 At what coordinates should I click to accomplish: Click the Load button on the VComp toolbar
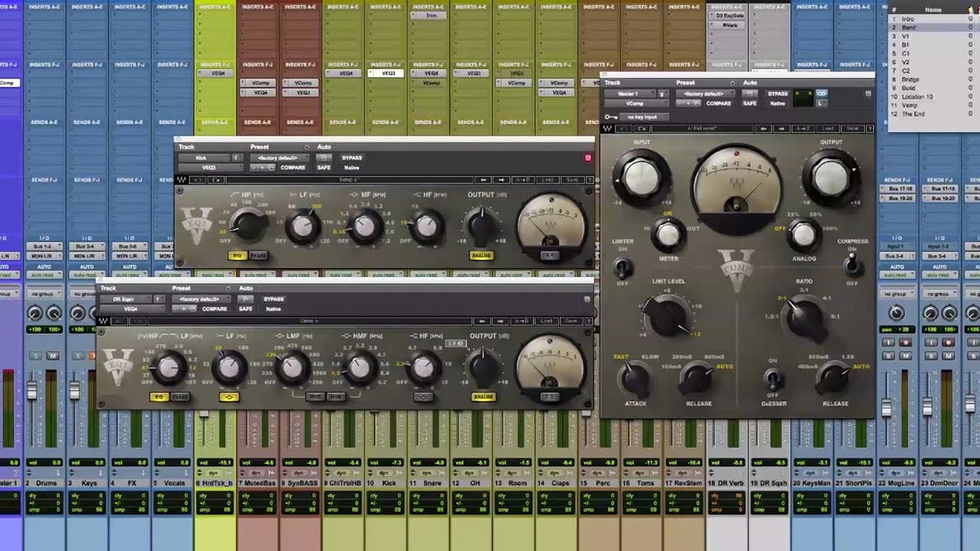[x=827, y=129]
